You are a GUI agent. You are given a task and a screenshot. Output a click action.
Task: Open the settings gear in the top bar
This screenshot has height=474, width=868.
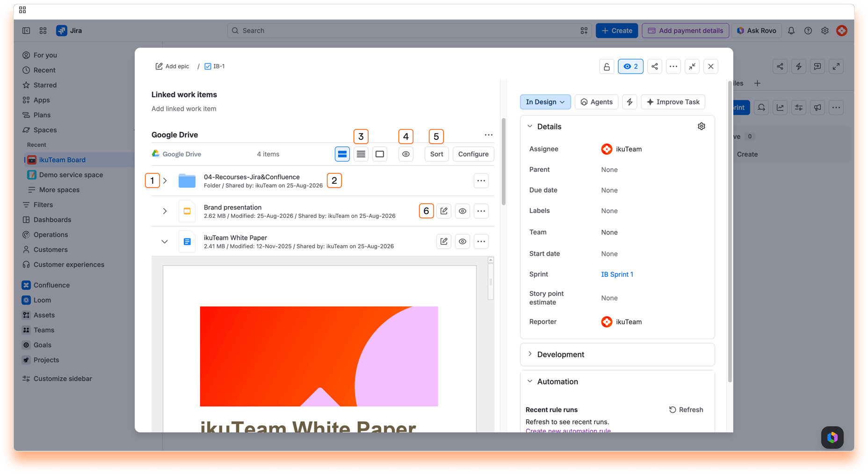pyautogui.click(x=825, y=30)
